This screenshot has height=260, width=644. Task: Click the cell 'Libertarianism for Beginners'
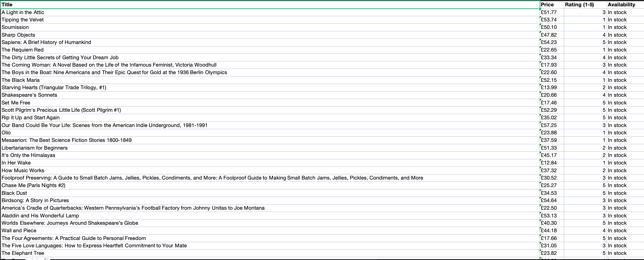point(270,148)
